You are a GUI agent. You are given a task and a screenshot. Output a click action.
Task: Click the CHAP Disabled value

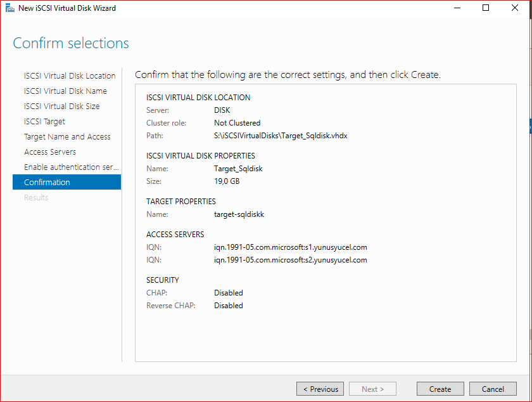(x=229, y=293)
